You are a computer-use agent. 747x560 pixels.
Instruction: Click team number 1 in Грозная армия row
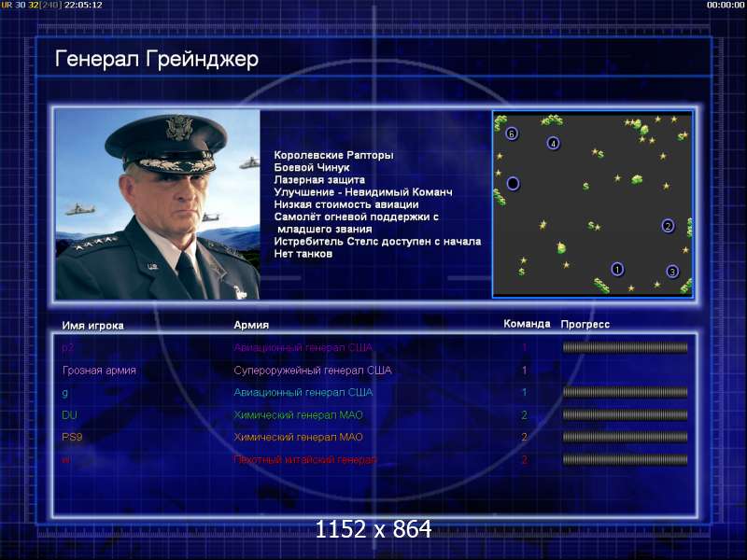point(525,371)
